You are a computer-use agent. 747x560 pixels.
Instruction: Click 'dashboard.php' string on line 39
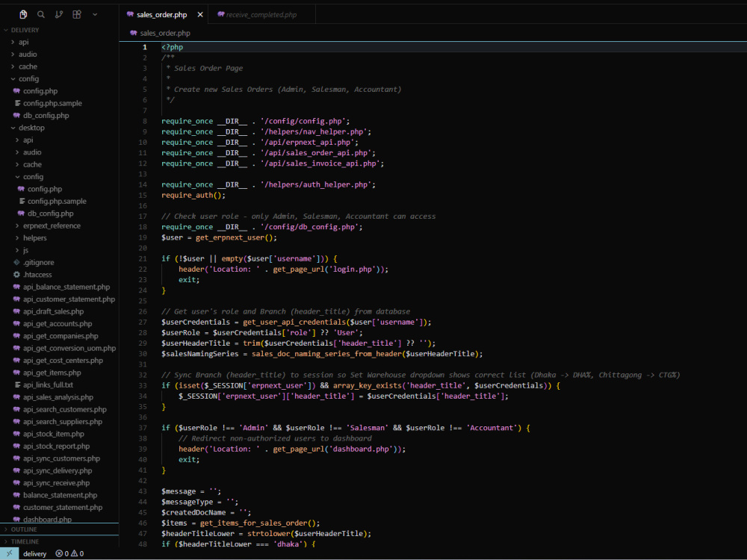point(362,449)
